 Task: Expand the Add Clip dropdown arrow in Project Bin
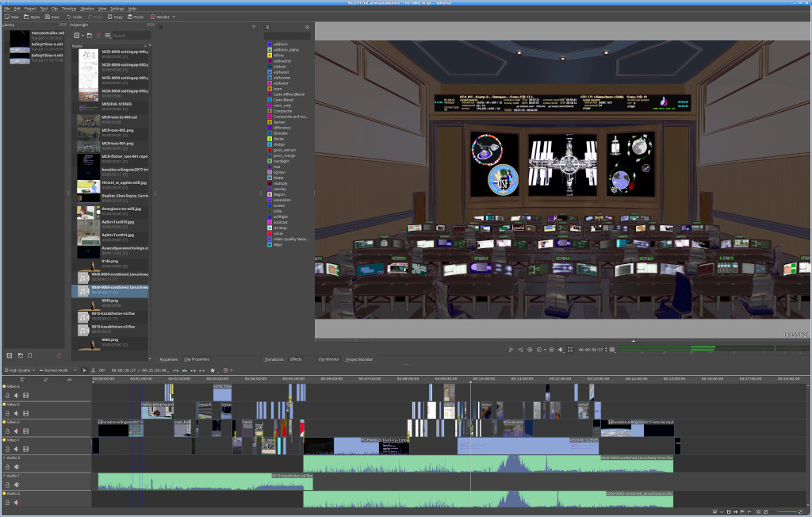click(82, 36)
